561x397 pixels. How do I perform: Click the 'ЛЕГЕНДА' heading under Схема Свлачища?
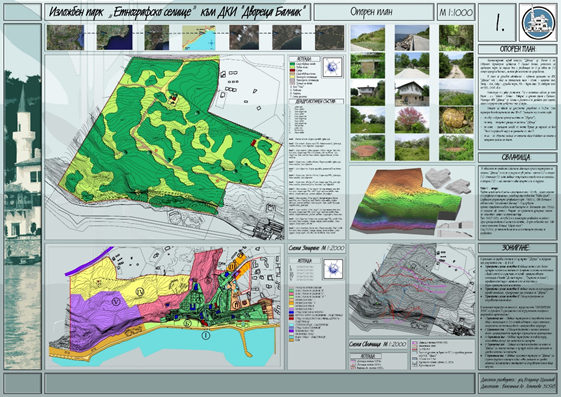tap(366, 356)
